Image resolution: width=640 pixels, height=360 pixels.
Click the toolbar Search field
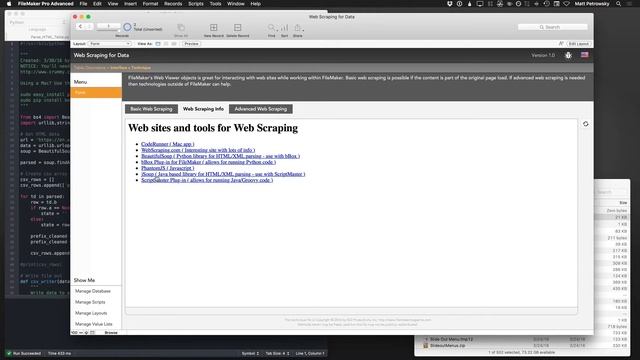[553, 27]
